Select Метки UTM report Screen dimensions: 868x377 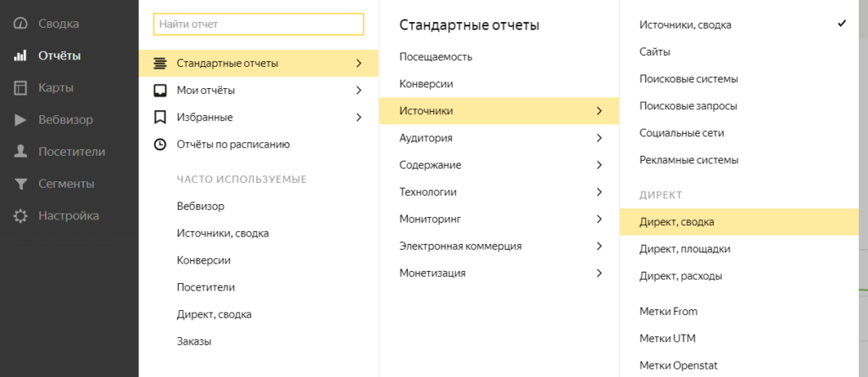pyautogui.click(x=668, y=338)
